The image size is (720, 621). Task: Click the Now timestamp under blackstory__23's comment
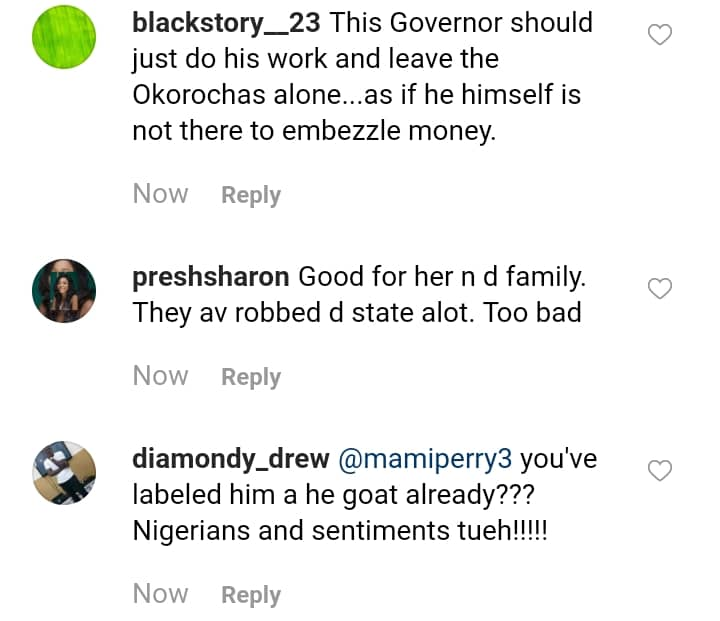click(x=160, y=194)
